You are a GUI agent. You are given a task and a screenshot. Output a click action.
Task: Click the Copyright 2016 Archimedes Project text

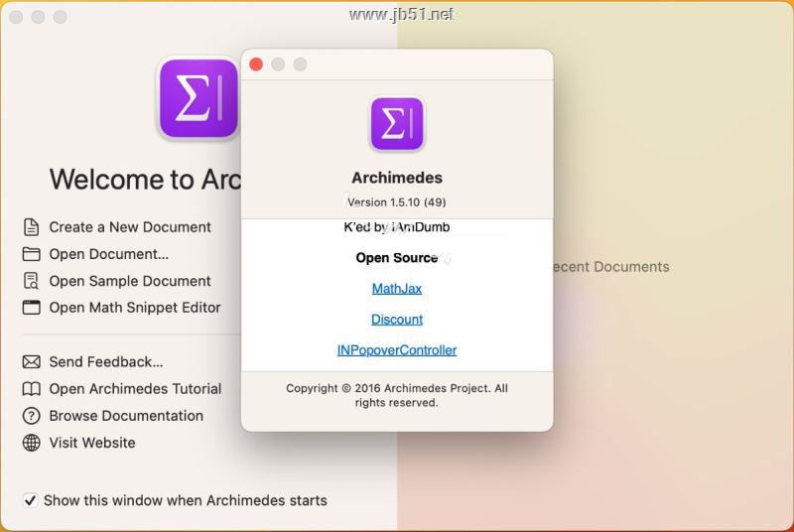396,395
